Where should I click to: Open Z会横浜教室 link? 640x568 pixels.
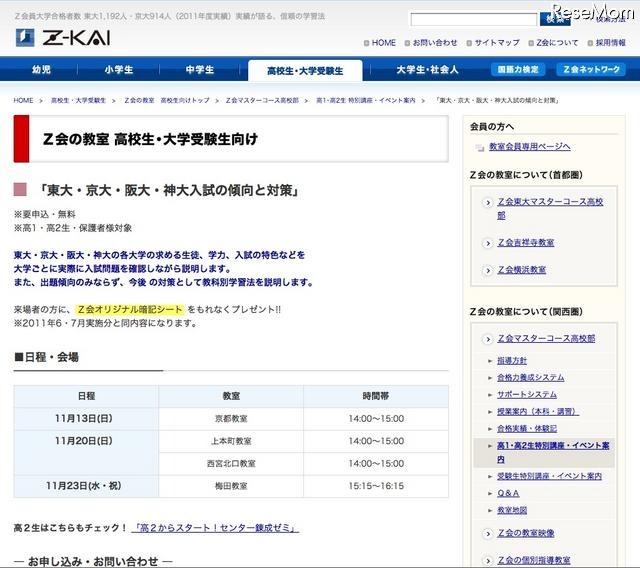coord(522,270)
